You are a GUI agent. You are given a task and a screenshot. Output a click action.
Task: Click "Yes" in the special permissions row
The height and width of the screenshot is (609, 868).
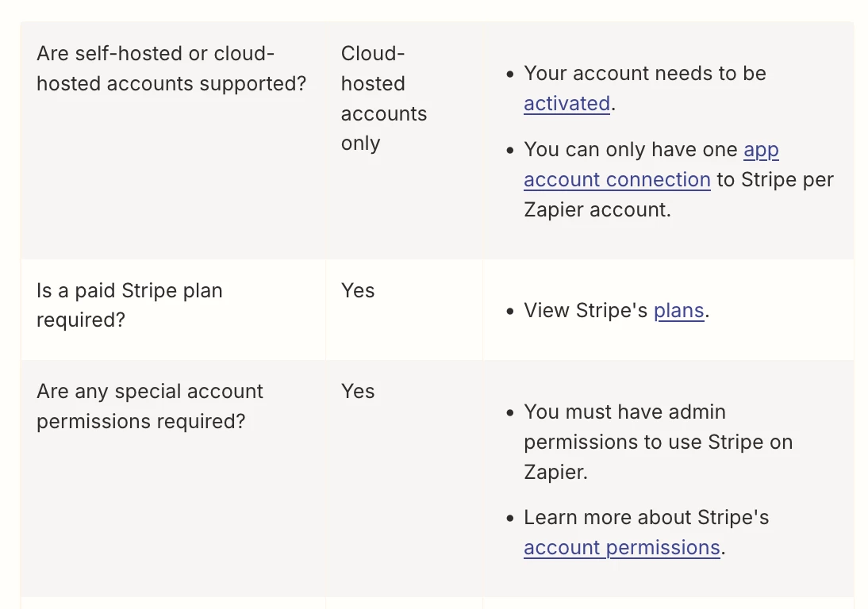[358, 391]
